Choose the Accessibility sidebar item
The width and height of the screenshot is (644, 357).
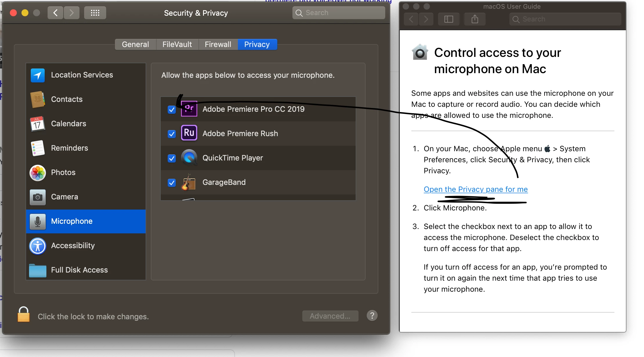pyautogui.click(x=73, y=246)
